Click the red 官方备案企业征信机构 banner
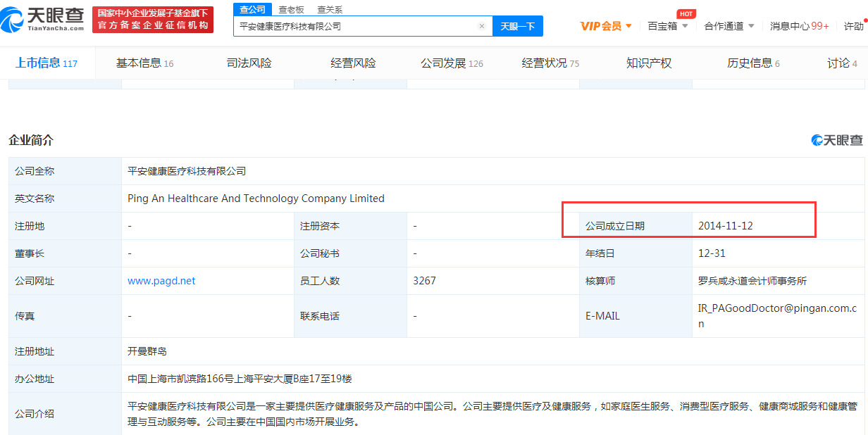Viewport: 868px width, 435px height. (x=153, y=20)
